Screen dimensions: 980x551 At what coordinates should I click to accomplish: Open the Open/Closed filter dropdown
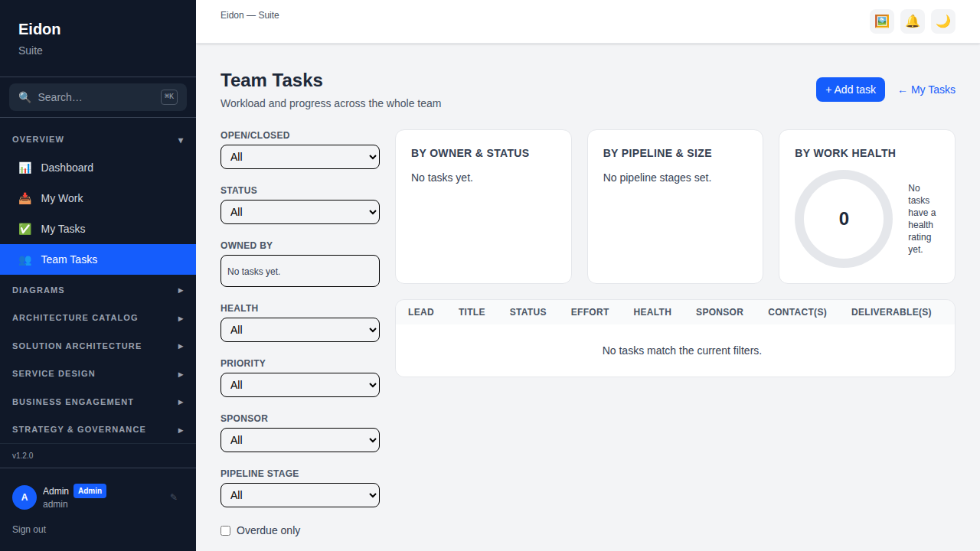(300, 157)
